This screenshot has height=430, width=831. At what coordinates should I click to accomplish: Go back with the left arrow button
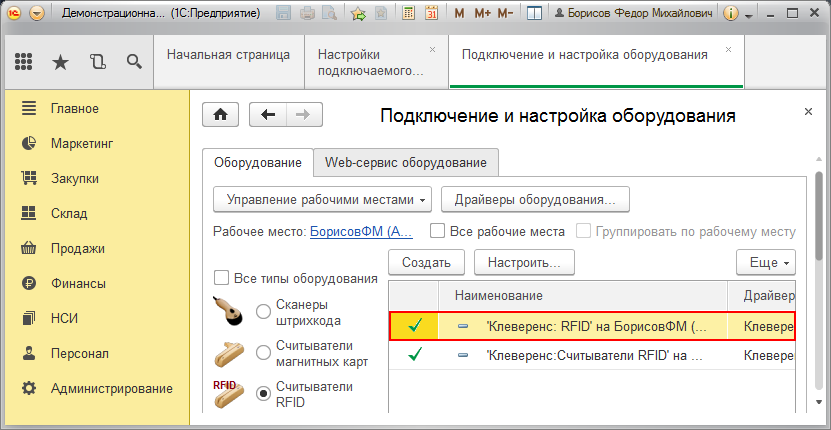[x=268, y=115]
